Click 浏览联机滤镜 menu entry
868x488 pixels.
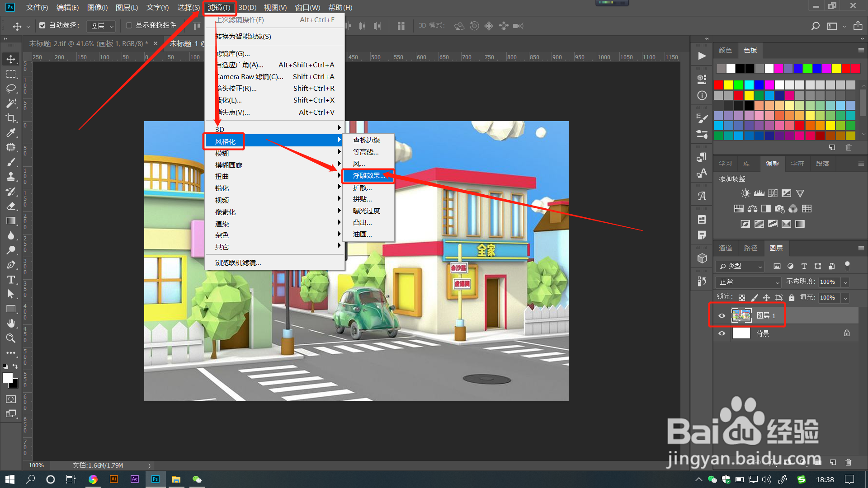pyautogui.click(x=238, y=263)
